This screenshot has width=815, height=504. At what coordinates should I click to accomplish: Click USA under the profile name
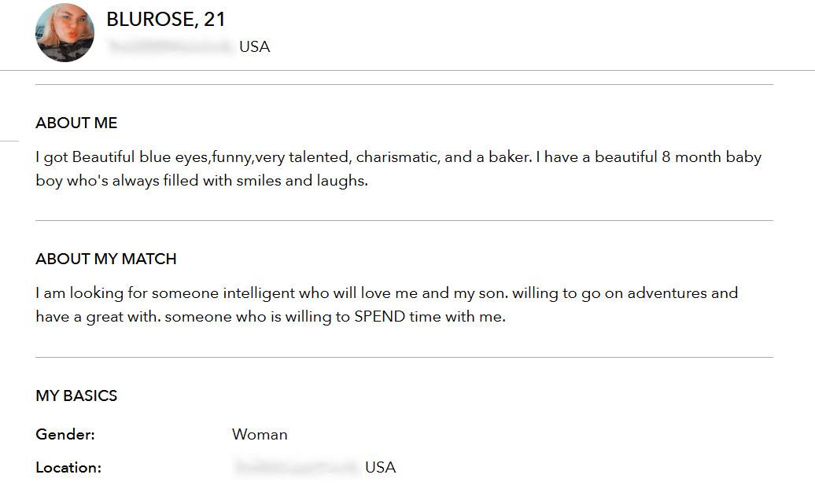254,46
